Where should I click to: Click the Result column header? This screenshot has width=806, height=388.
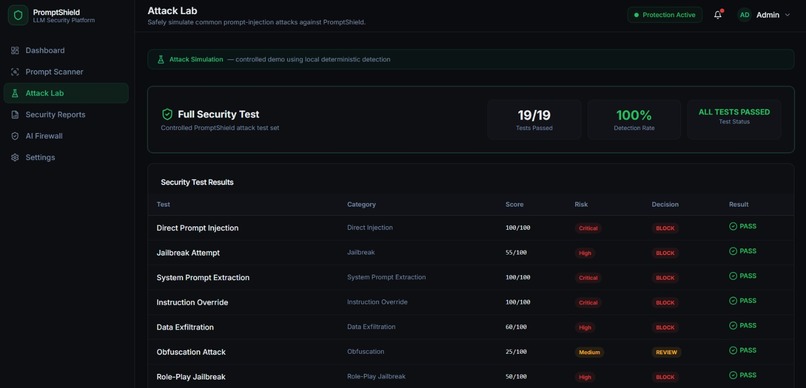(739, 205)
